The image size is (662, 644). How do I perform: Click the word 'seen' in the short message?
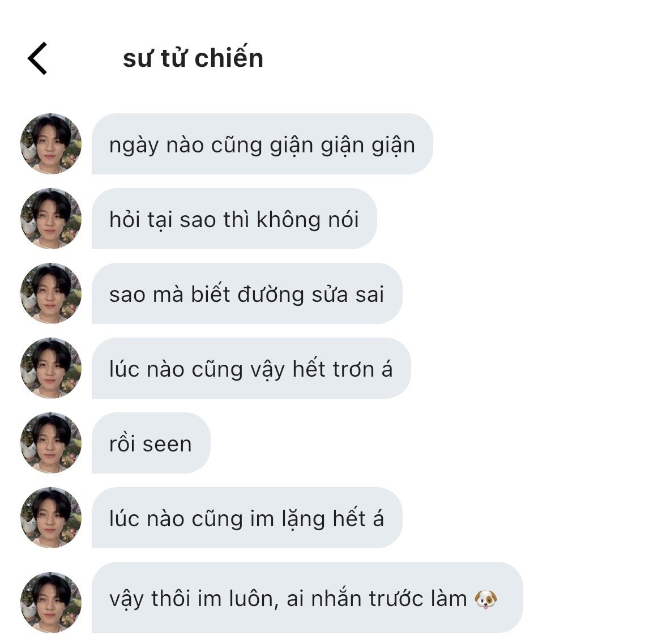tap(167, 444)
